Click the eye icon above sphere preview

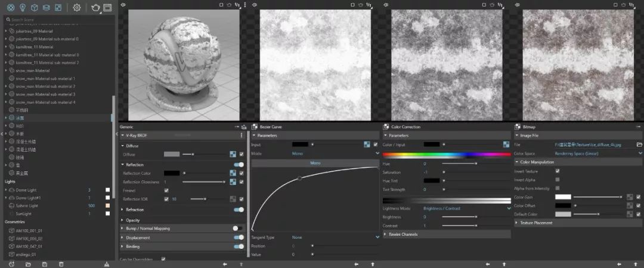pyautogui.click(x=123, y=5)
